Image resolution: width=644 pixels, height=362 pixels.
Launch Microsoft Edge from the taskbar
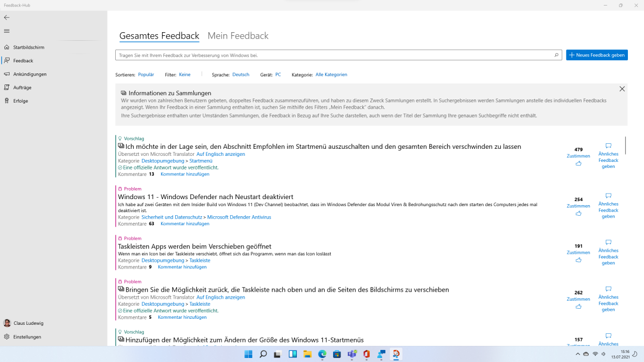323,354
